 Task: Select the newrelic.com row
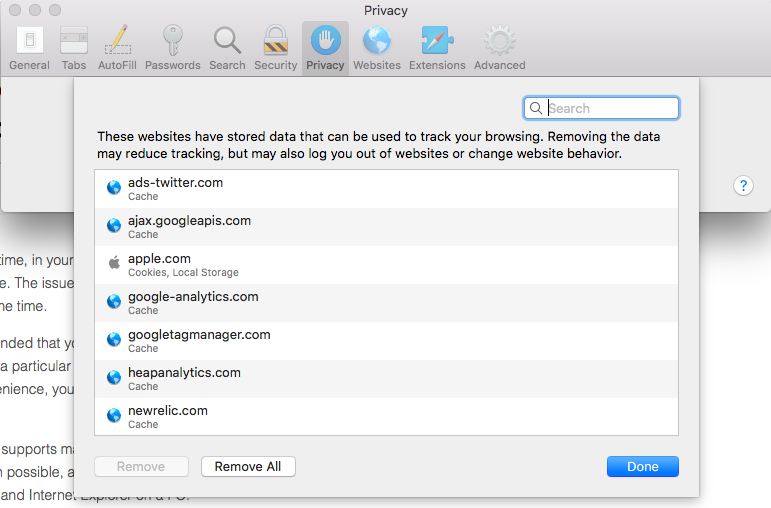386,416
